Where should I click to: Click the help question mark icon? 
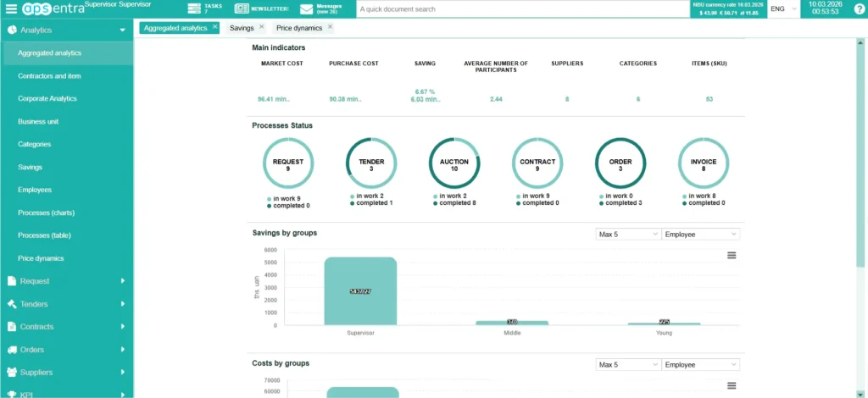[x=859, y=8]
